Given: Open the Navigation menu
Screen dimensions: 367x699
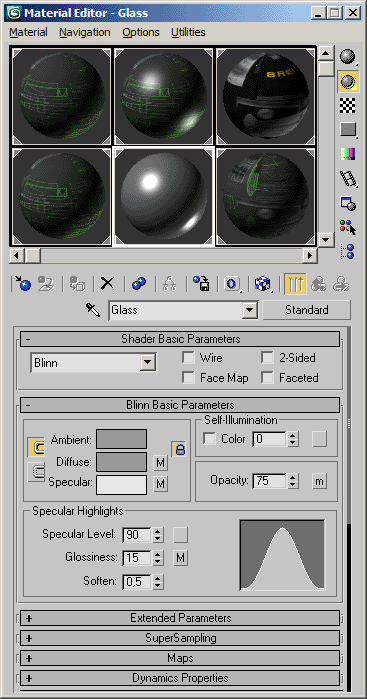Looking at the screenshot, I should point(85,32).
